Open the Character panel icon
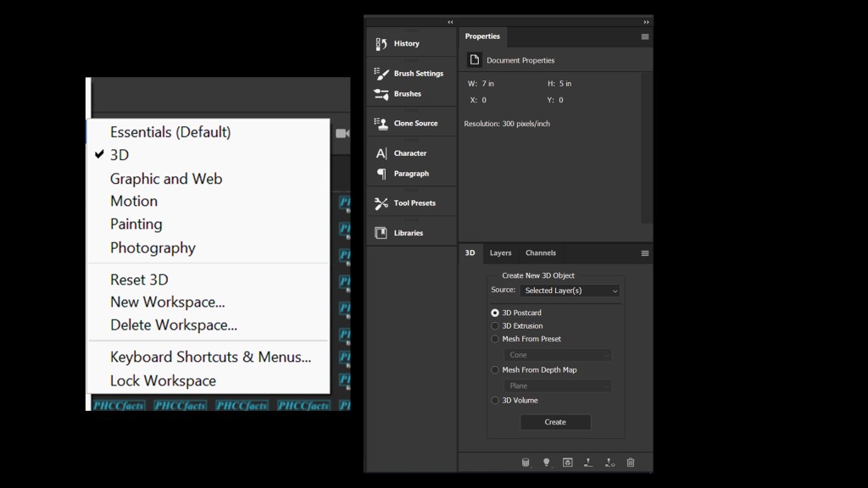This screenshot has width=868, height=488. pyautogui.click(x=381, y=153)
